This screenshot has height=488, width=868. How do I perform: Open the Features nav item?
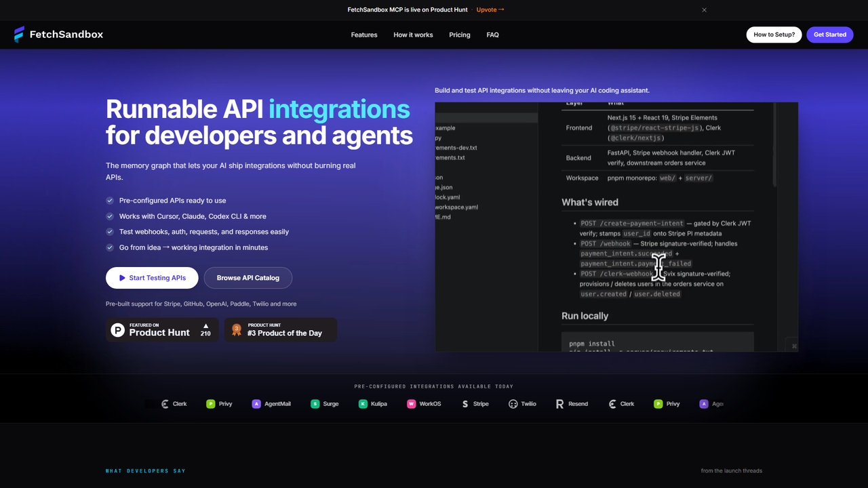(x=364, y=35)
